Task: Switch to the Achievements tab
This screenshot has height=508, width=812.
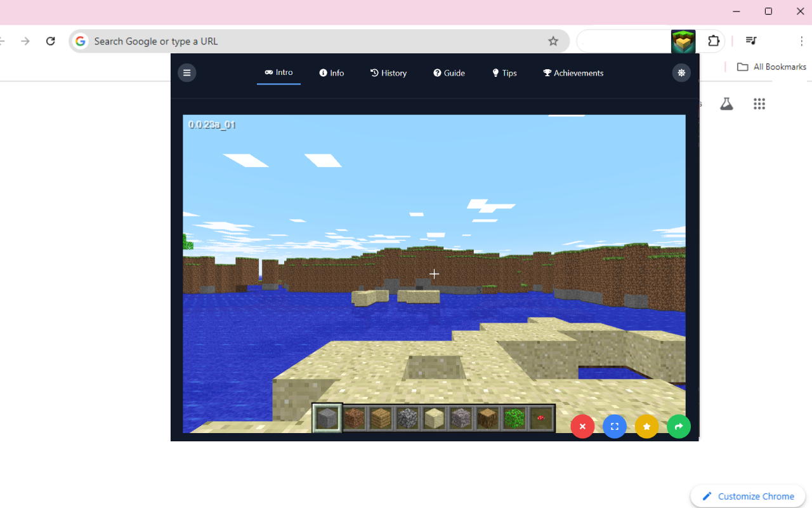Action: click(573, 72)
